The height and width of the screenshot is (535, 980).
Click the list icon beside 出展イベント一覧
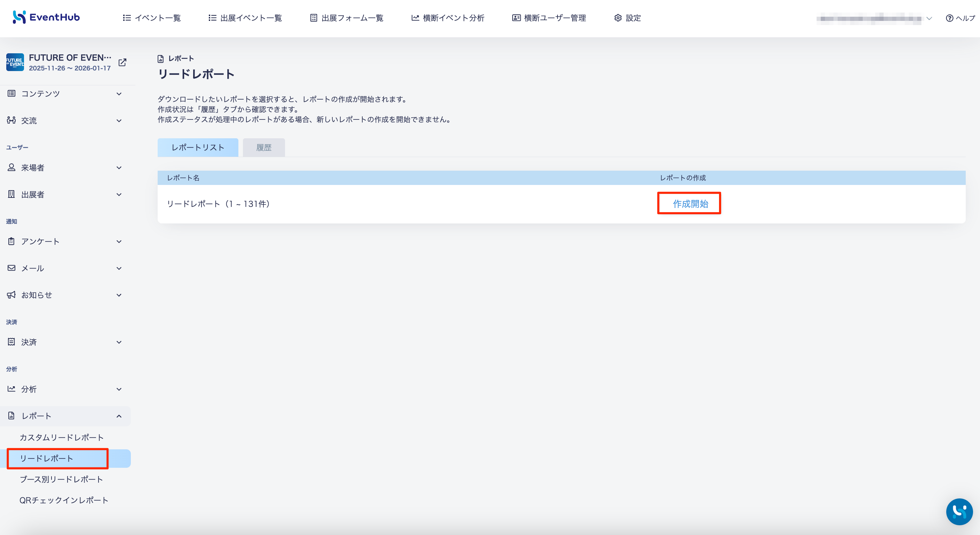pos(212,18)
